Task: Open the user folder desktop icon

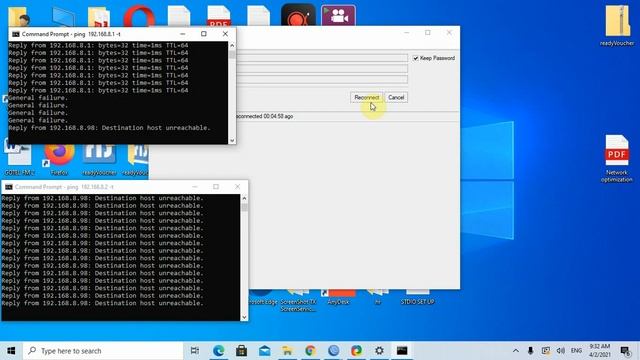Action: coord(18,16)
